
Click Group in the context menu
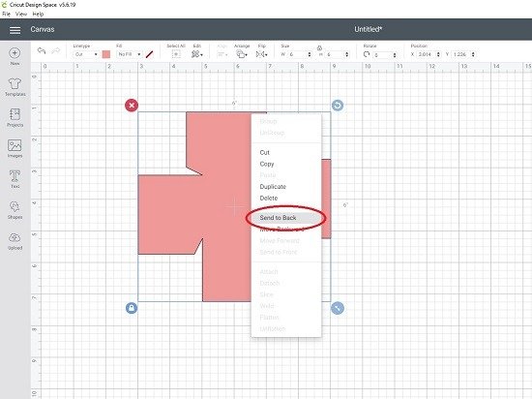286,121
